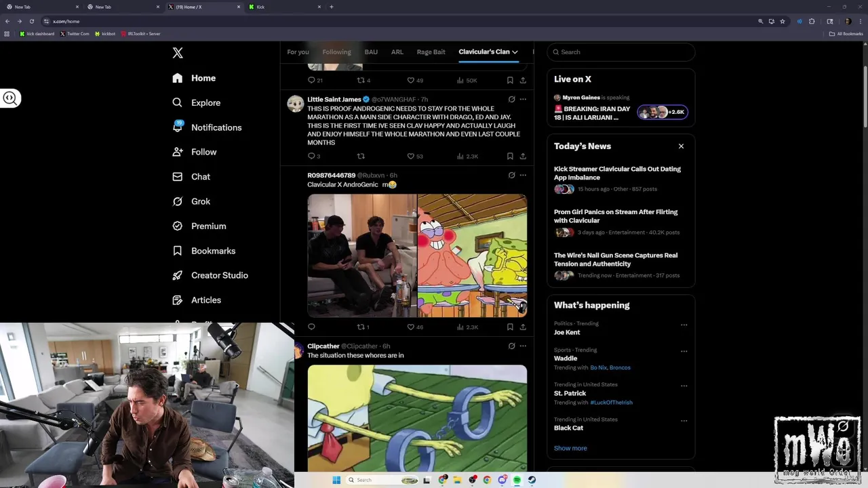Repost the Little Saint James post

point(361,156)
